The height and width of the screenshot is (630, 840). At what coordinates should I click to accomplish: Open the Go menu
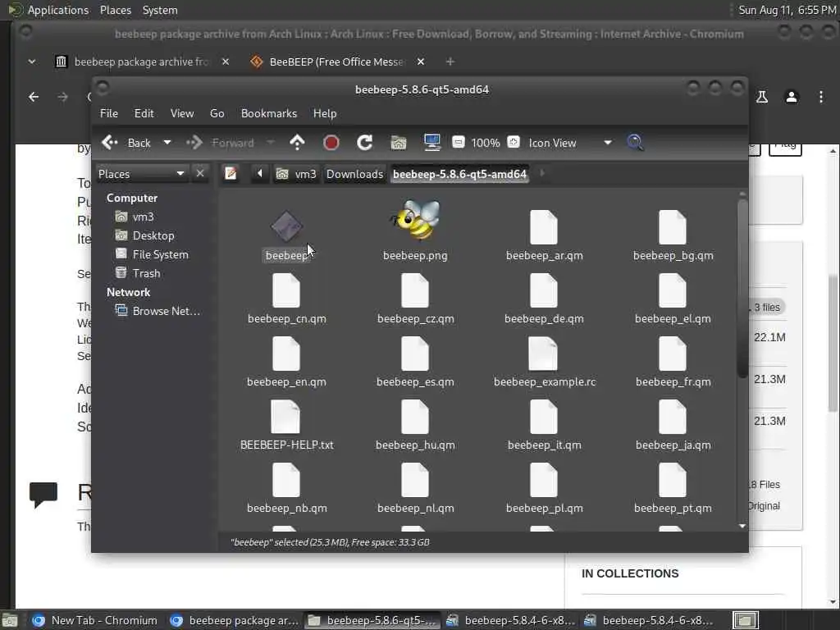pos(217,113)
